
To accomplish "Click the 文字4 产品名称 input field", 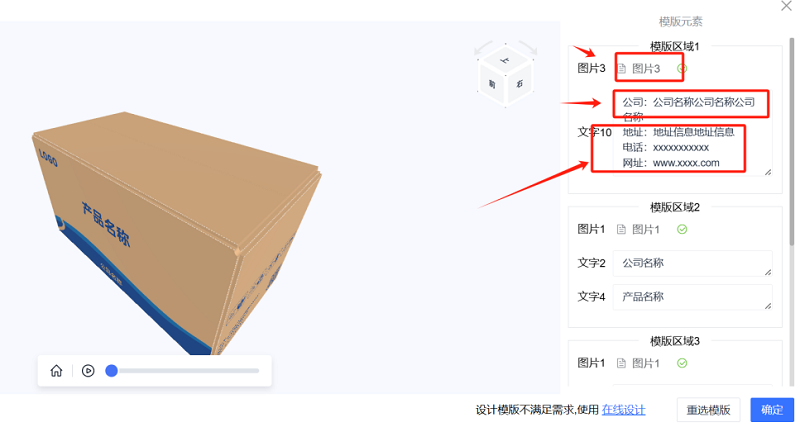I will tap(692, 297).
